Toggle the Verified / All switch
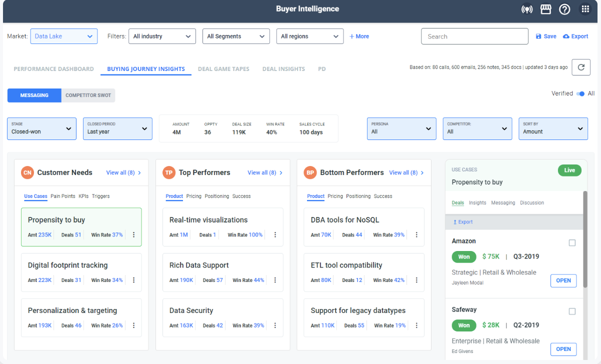This screenshot has height=364, width=601. click(x=580, y=93)
